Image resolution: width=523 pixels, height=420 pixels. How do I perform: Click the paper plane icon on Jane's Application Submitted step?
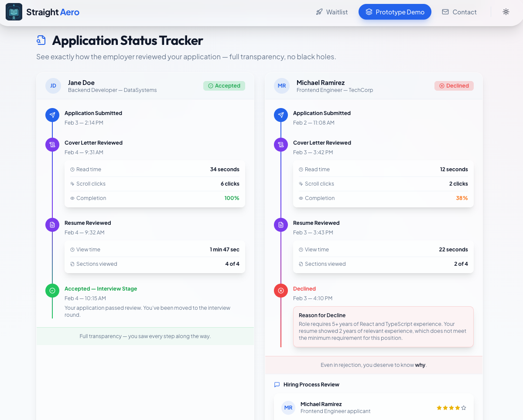pos(52,115)
